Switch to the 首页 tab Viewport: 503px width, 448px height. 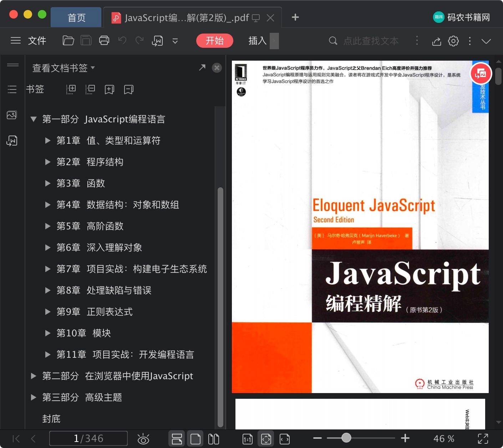coord(76,17)
